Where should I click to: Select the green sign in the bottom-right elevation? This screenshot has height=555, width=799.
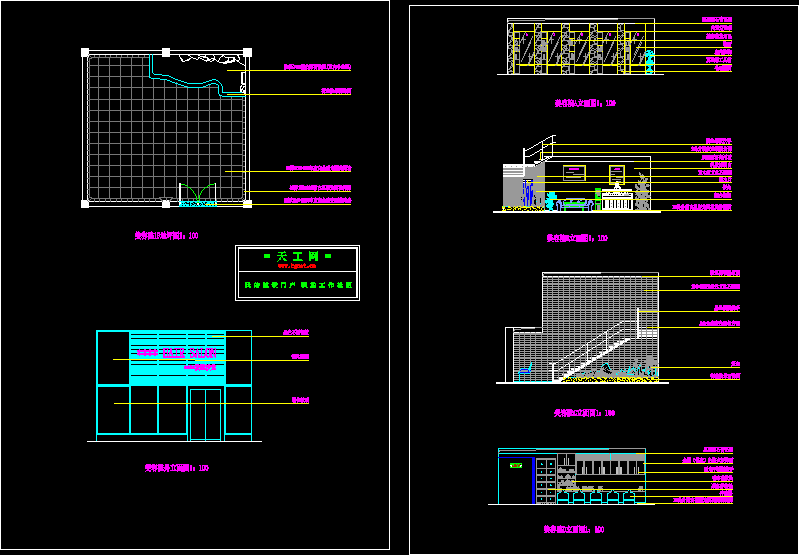click(x=516, y=465)
